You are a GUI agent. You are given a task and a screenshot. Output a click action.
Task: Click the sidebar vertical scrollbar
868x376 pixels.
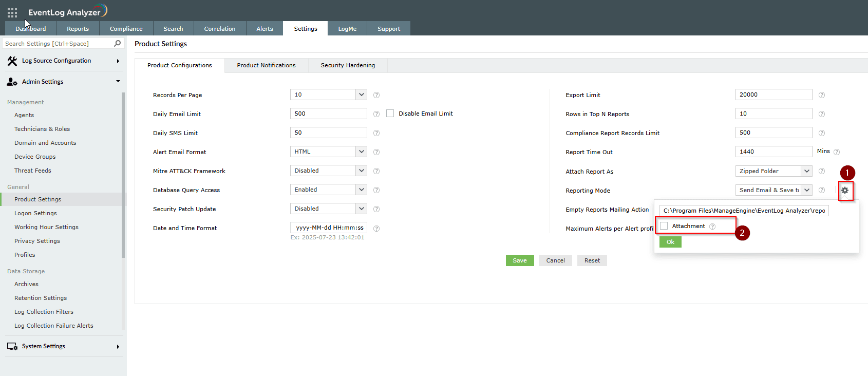pos(123,175)
